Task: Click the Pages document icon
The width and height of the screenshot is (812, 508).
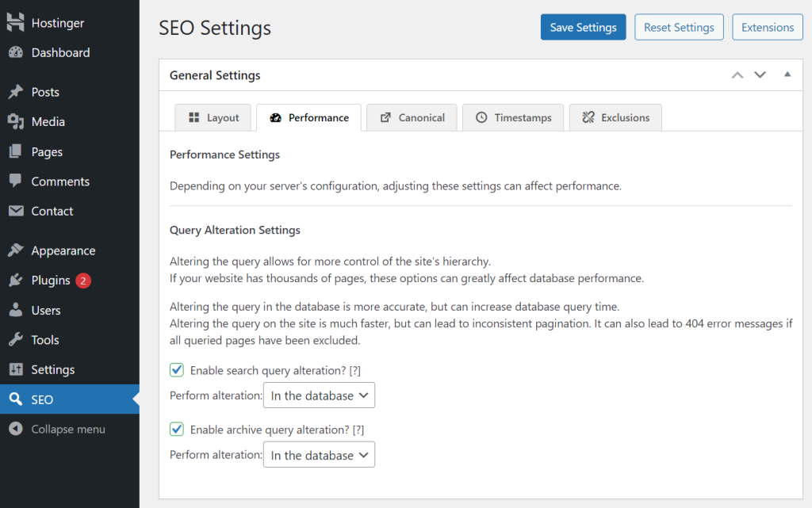Action: coord(17,151)
